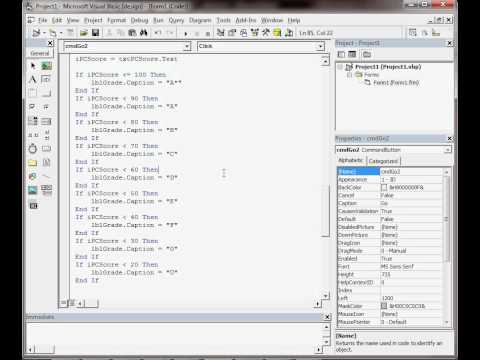Screen dimensions: 480x360
Task: Open the Project menu
Action: point(93,20)
